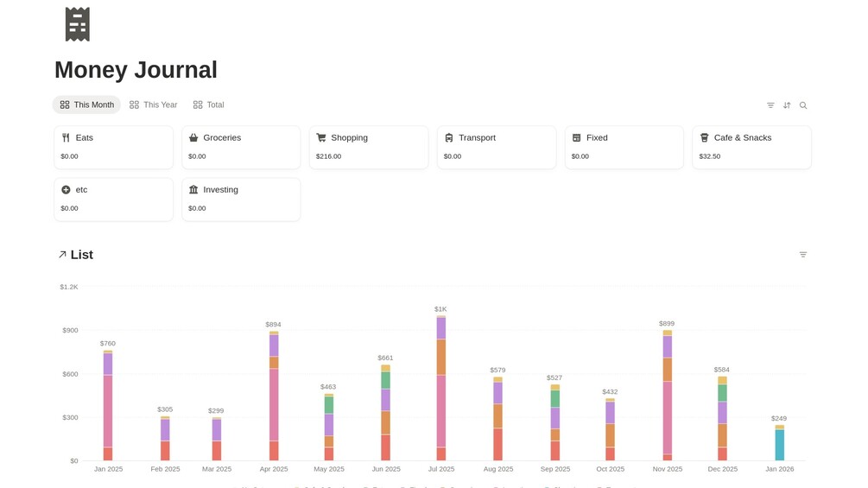Click the cup icon for Cafe & Snacks
868x488 pixels.
pyautogui.click(x=704, y=138)
